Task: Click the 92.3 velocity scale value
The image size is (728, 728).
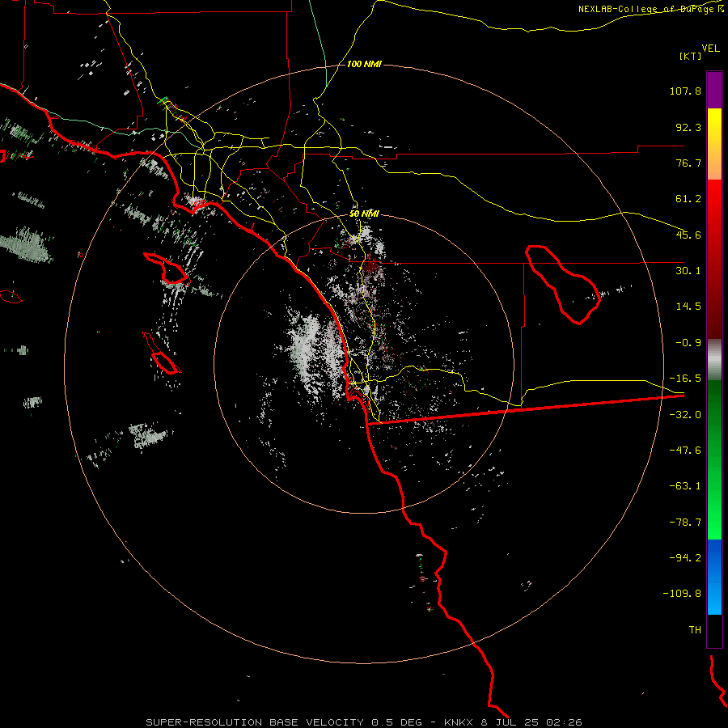Action: (688, 127)
